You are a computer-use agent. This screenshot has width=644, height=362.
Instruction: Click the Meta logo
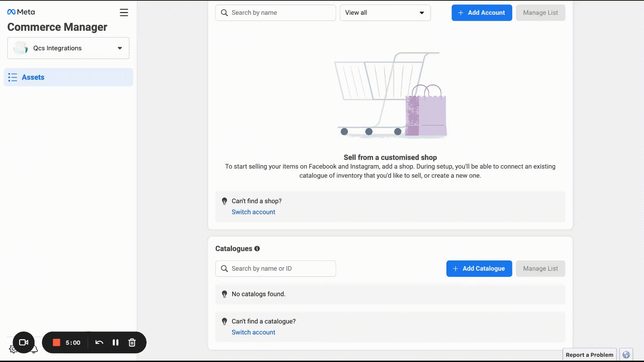21,12
